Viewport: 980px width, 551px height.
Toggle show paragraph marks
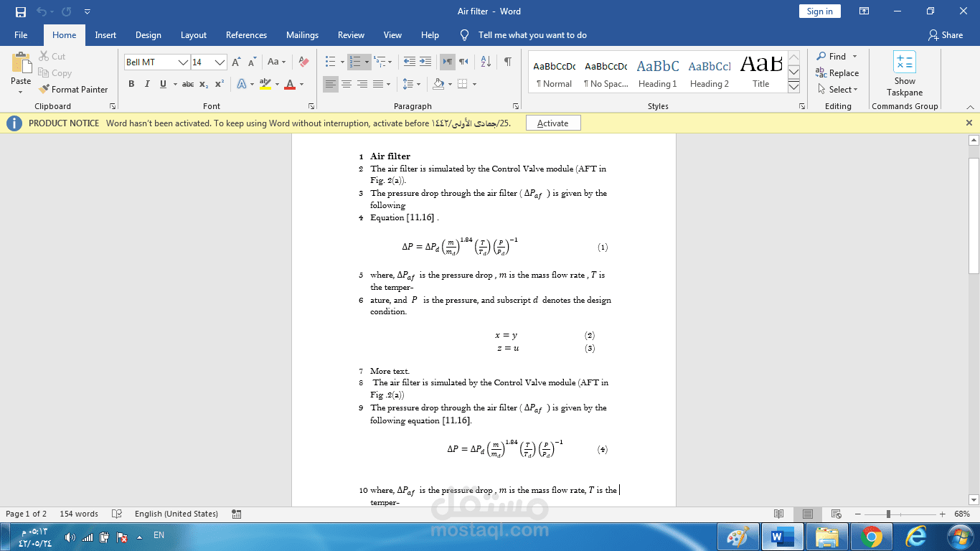click(x=507, y=62)
